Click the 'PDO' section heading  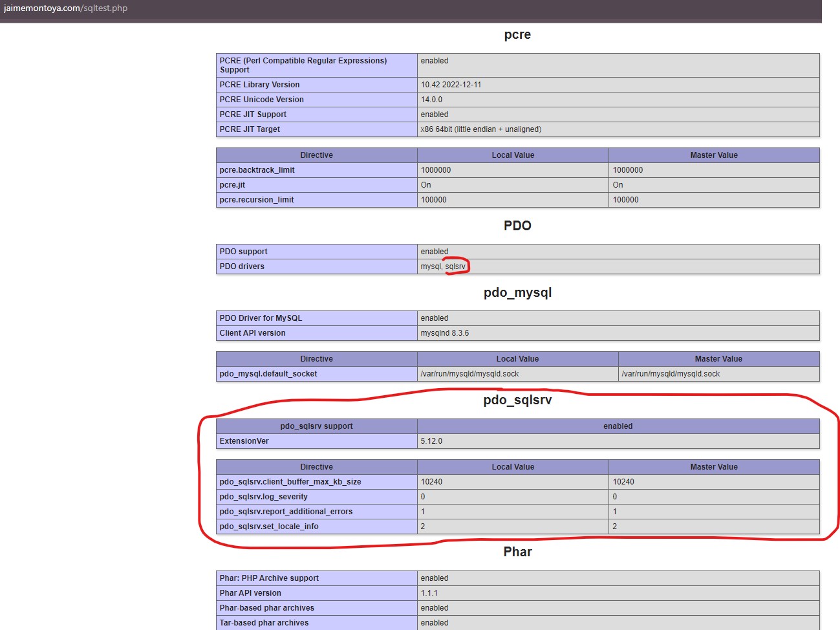coord(517,226)
